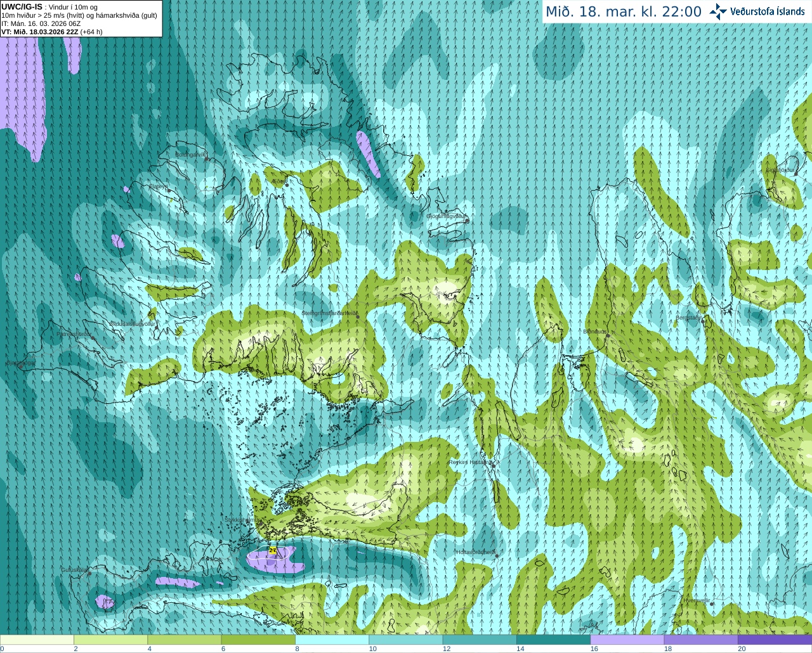
Task: Click the purple high-wind patch south of Stykkishólmur
Action: (275, 562)
